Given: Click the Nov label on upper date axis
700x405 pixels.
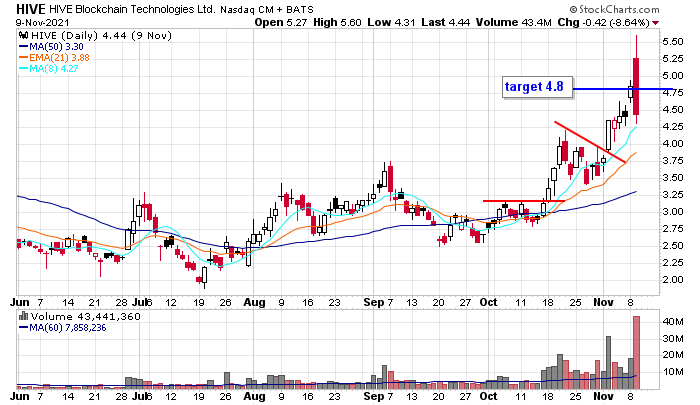Looking at the screenshot, I should (603, 302).
